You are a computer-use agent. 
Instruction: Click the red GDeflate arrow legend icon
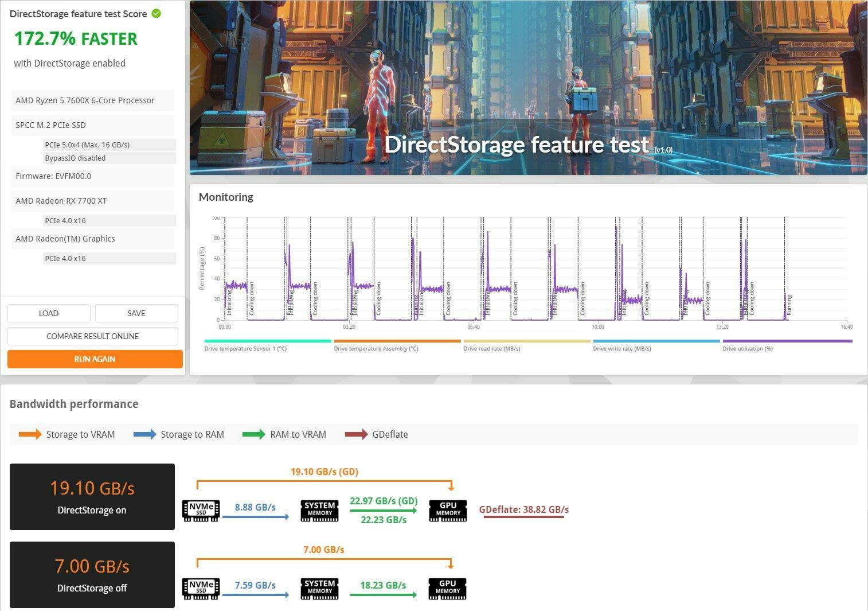coord(356,434)
